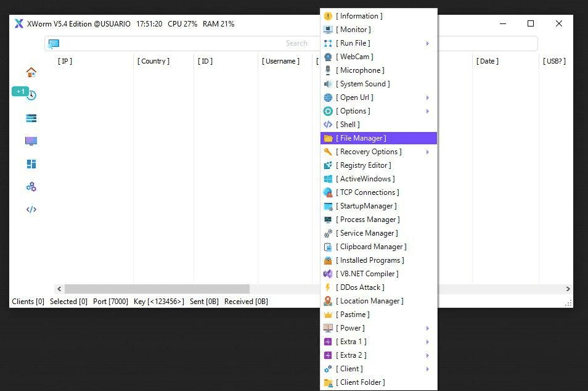Click the XWorm logo in the title bar

click(18, 23)
